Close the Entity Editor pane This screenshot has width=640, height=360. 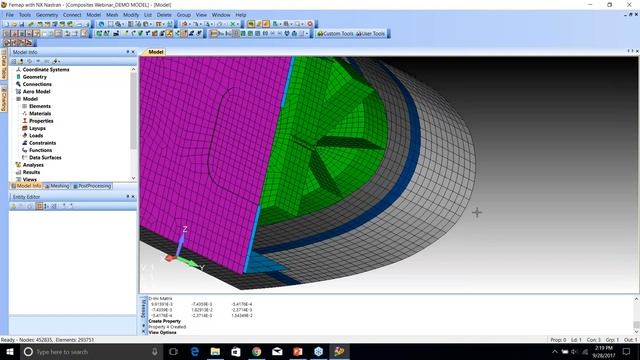133,197
